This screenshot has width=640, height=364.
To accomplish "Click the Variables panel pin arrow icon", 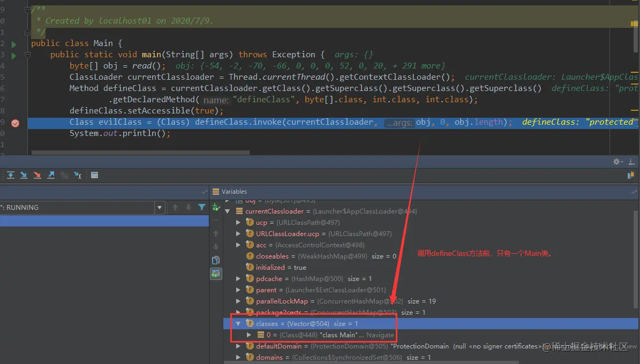I will (x=634, y=192).
